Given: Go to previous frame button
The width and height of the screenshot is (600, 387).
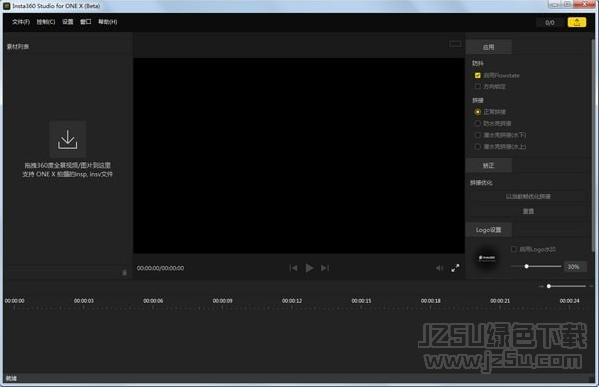Looking at the screenshot, I should click(293, 268).
